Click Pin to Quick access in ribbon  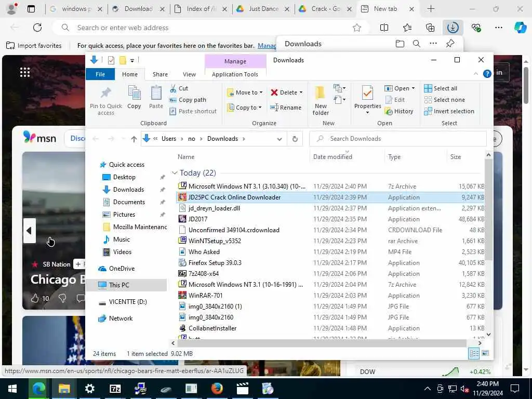click(x=106, y=101)
